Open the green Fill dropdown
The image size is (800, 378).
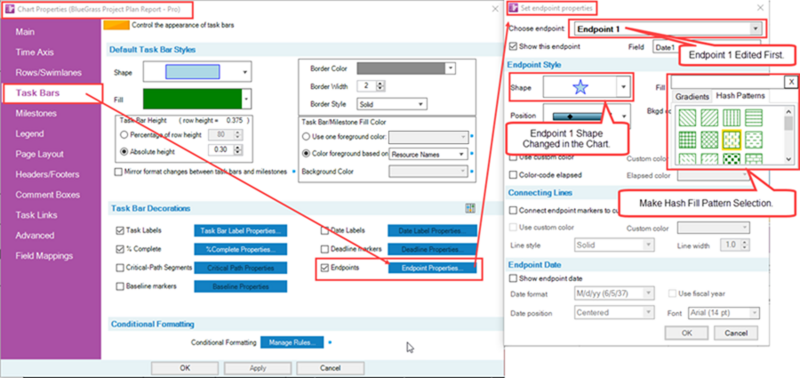pyautogui.click(x=247, y=98)
